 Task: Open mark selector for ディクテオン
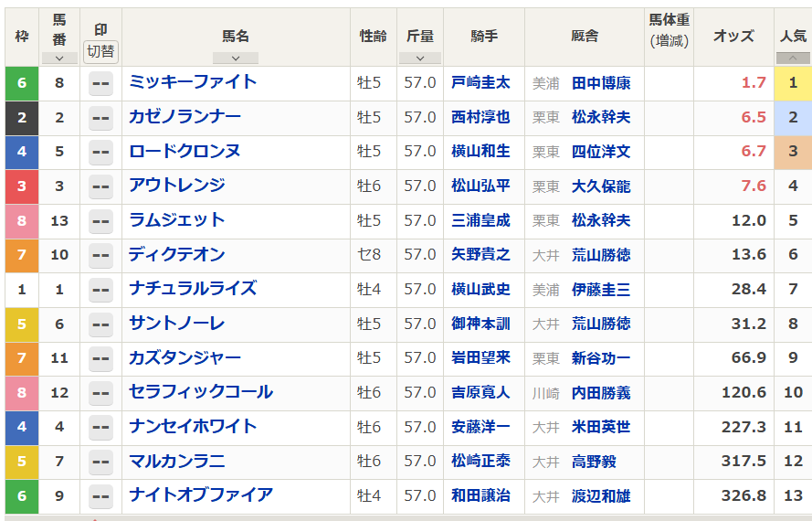[100, 255]
